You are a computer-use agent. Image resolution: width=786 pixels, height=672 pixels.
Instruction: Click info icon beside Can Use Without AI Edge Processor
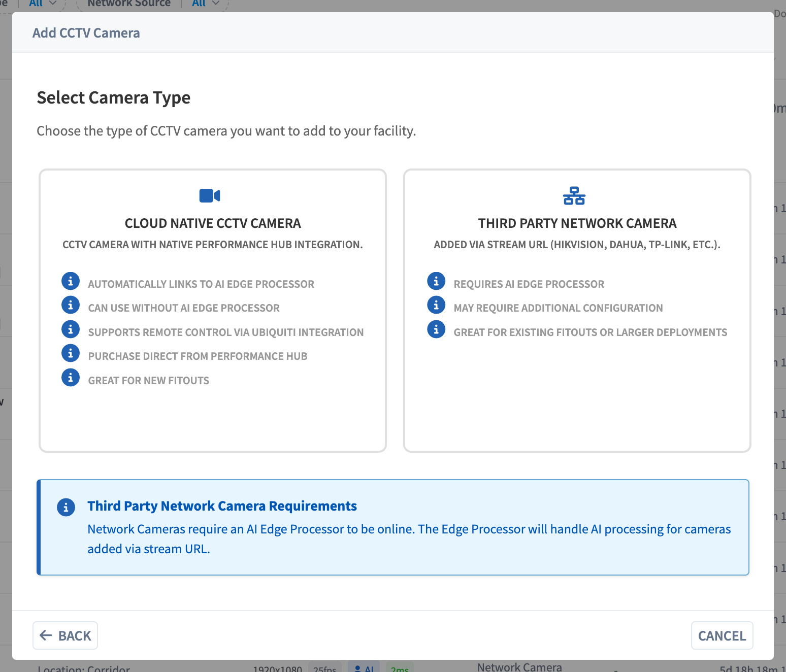pos(71,305)
